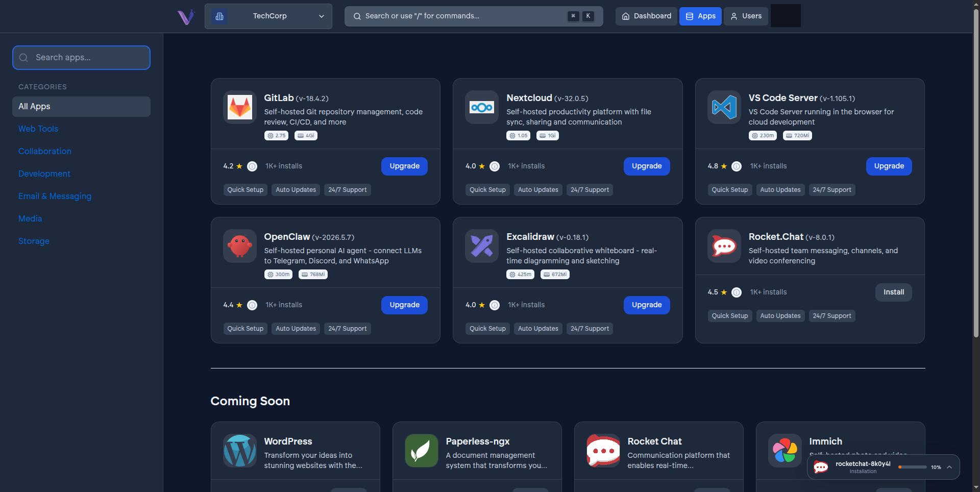Click the Nextcloud logo icon
This screenshot has height=492, width=980.
pyautogui.click(x=482, y=107)
